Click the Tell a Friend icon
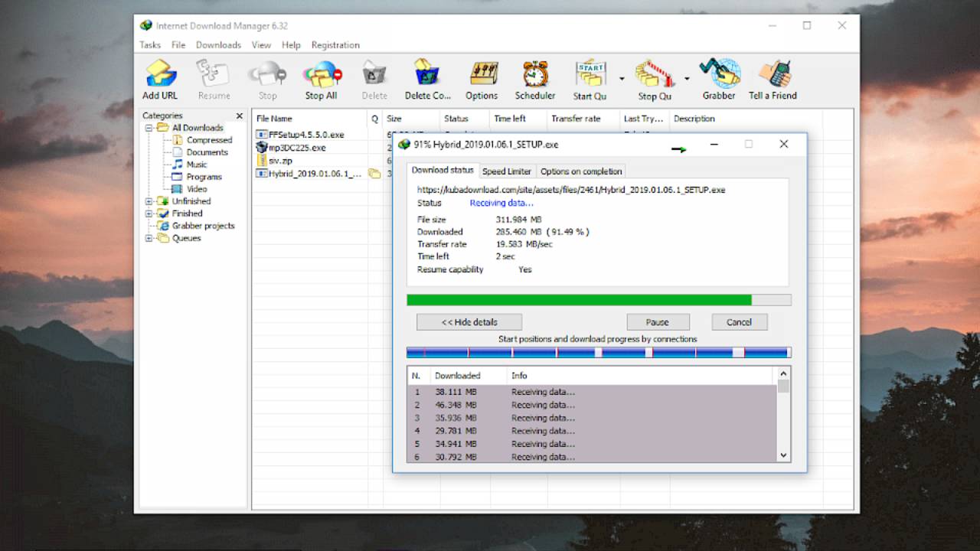 click(x=773, y=75)
